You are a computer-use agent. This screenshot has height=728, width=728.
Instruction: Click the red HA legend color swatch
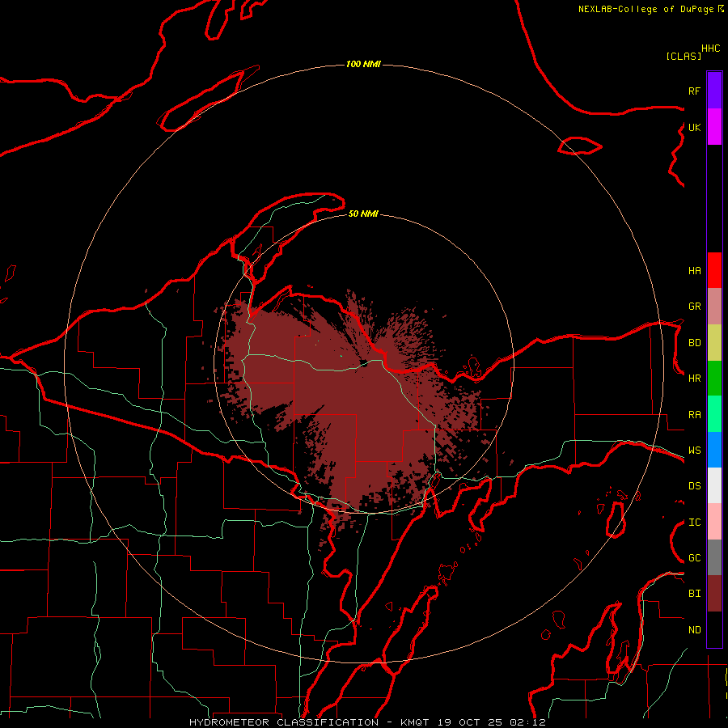click(x=714, y=270)
